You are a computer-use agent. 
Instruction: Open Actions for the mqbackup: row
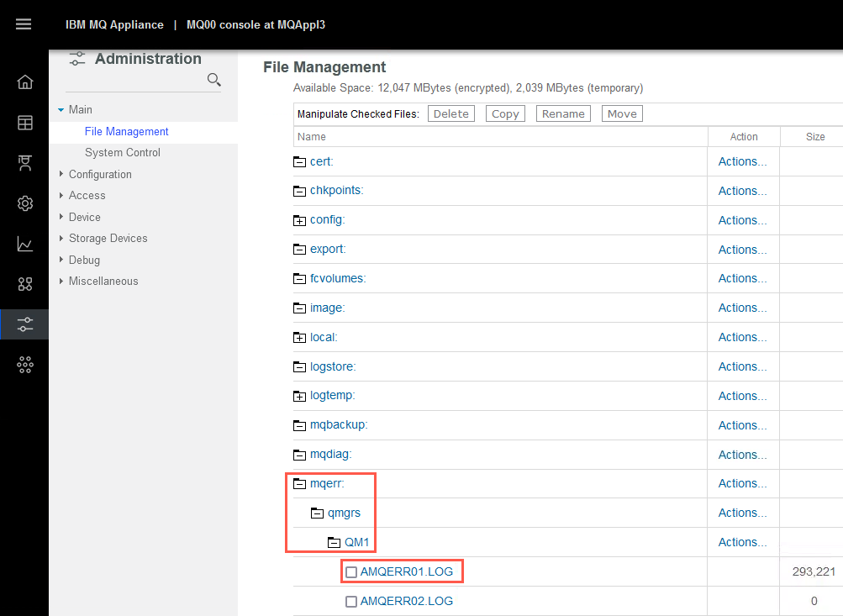coord(742,425)
